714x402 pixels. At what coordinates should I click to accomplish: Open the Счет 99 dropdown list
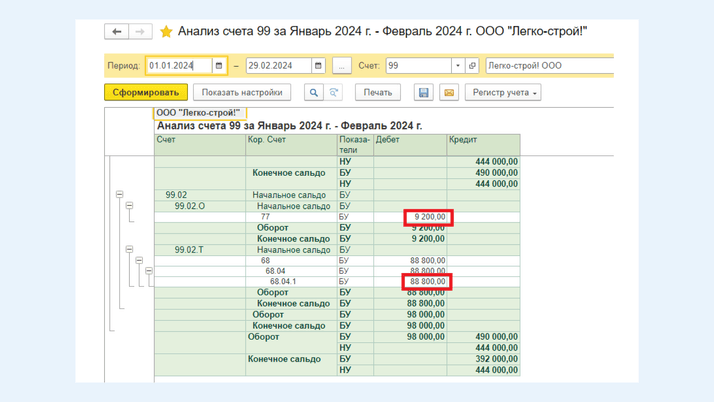[458, 66]
